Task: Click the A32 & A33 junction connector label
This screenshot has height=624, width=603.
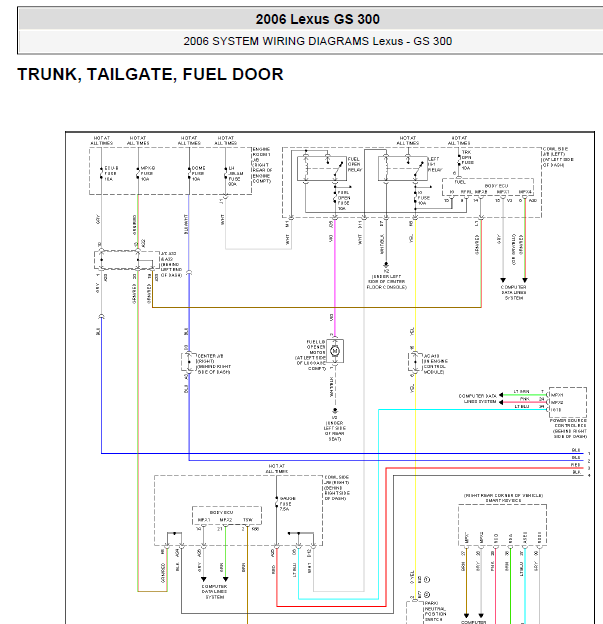Action: 171,264
